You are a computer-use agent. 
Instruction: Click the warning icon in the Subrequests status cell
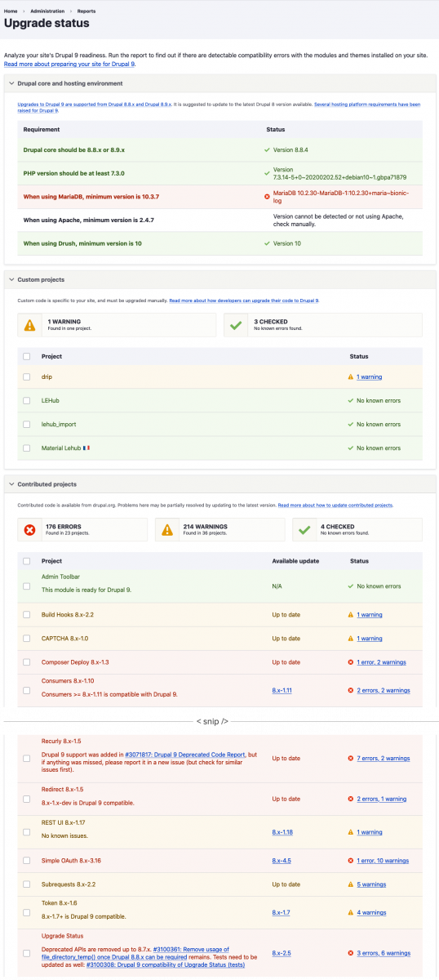(x=351, y=884)
